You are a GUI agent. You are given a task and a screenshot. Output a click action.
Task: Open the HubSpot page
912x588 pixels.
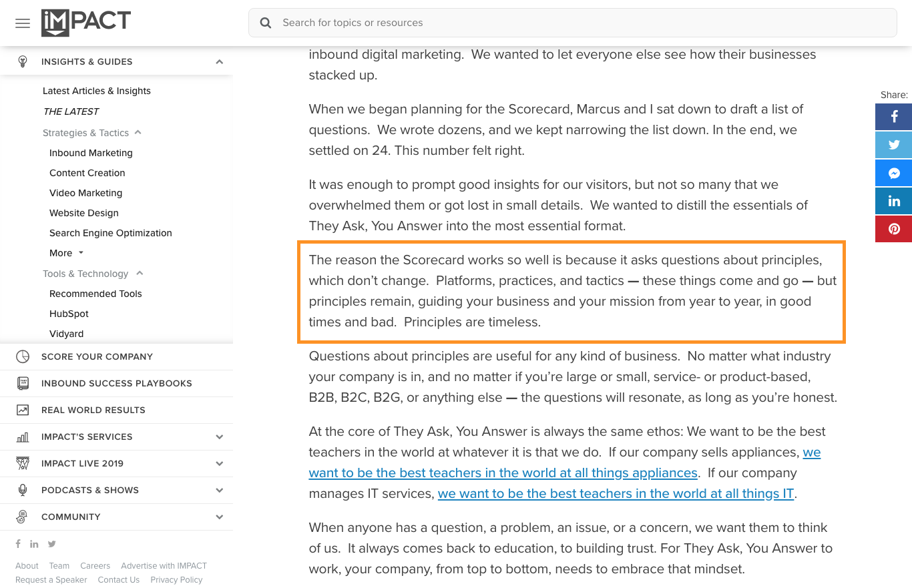click(x=69, y=314)
